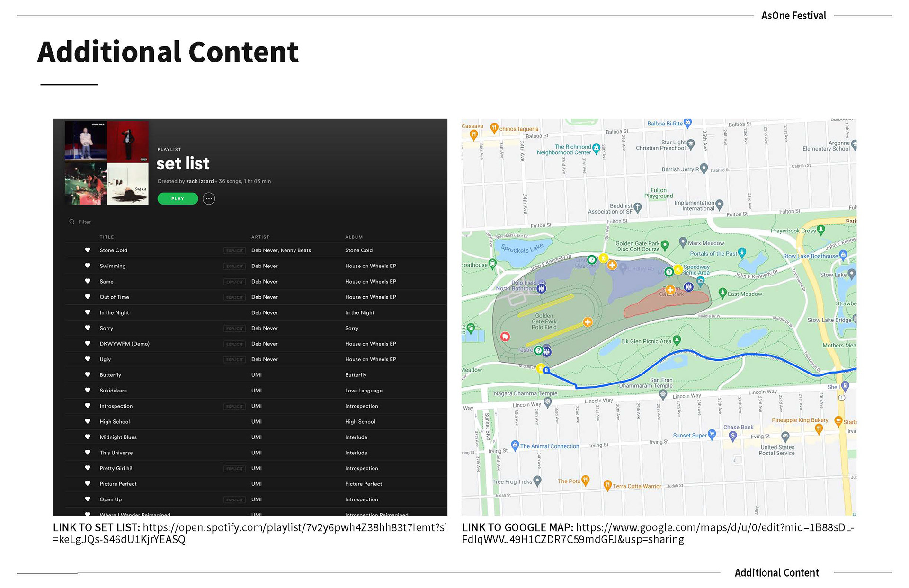
Task: Toggle the heart beside Butterfly track
Action: (x=88, y=374)
